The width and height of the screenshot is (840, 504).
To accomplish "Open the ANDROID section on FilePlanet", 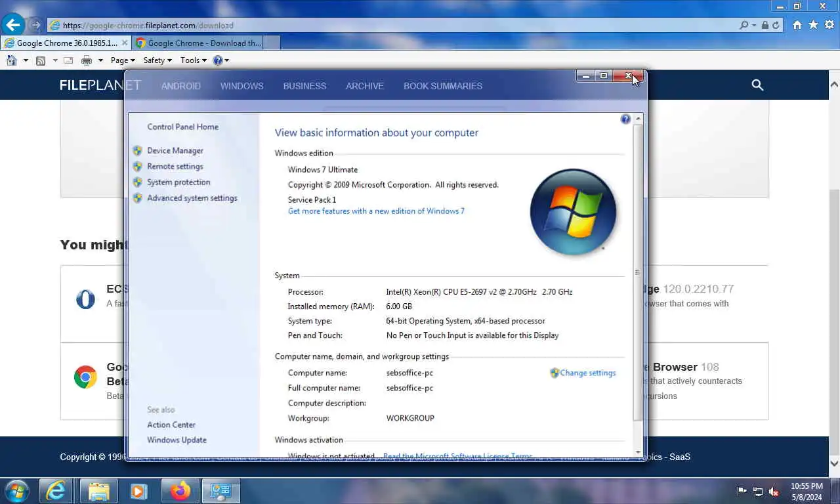I will [181, 86].
